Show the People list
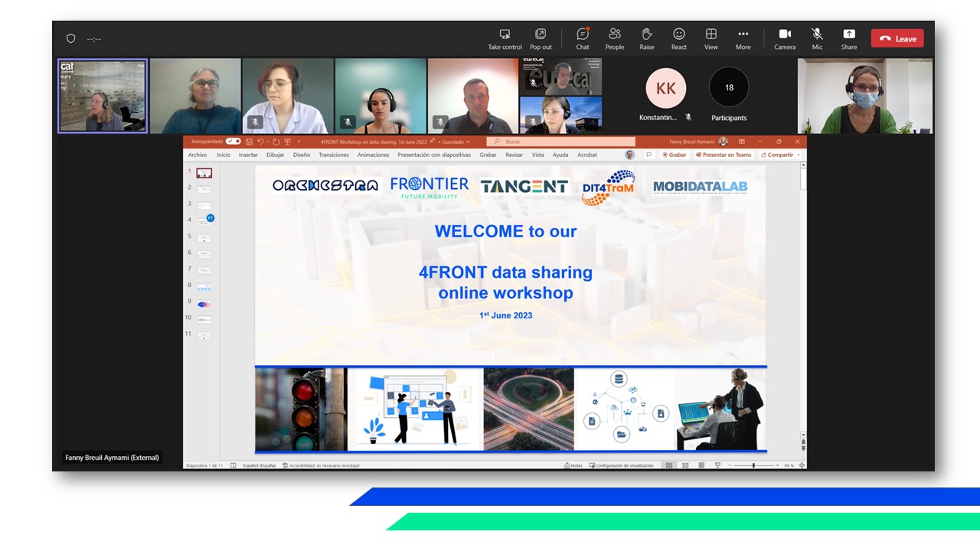 pos(615,38)
